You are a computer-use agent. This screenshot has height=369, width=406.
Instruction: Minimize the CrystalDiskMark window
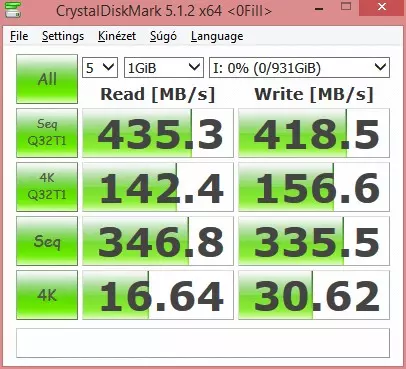click(x=319, y=8)
